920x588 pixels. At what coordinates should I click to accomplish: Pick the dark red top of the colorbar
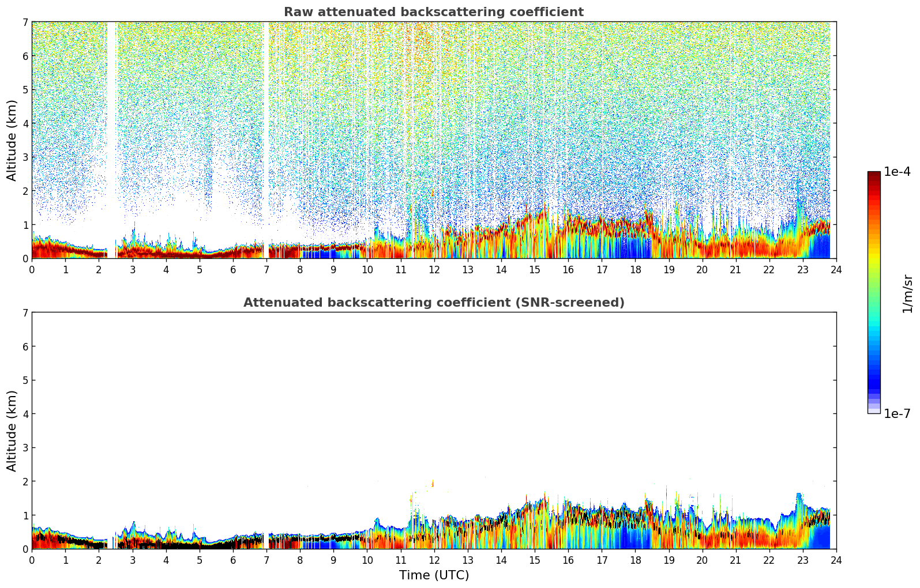click(x=874, y=175)
